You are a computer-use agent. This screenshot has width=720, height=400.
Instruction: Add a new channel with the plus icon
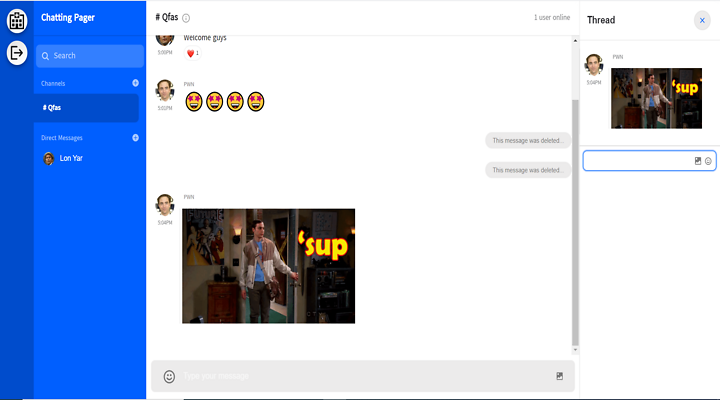click(135, 83)
